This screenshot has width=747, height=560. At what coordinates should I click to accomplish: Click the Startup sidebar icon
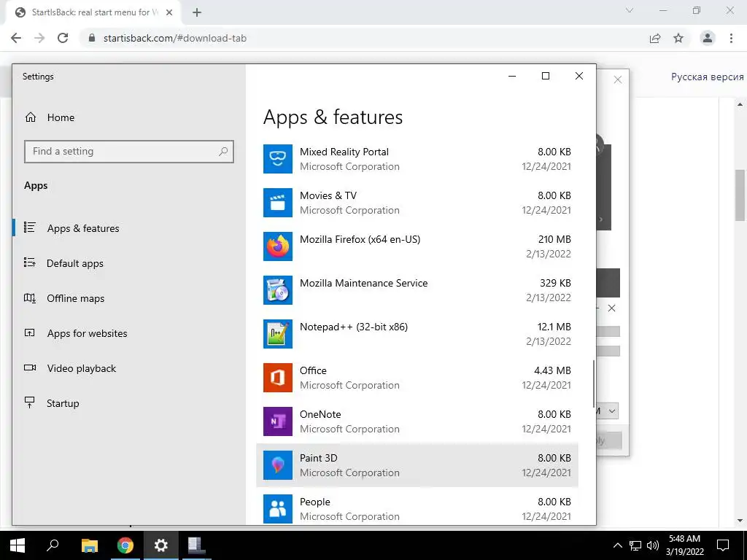pos(29,402)
